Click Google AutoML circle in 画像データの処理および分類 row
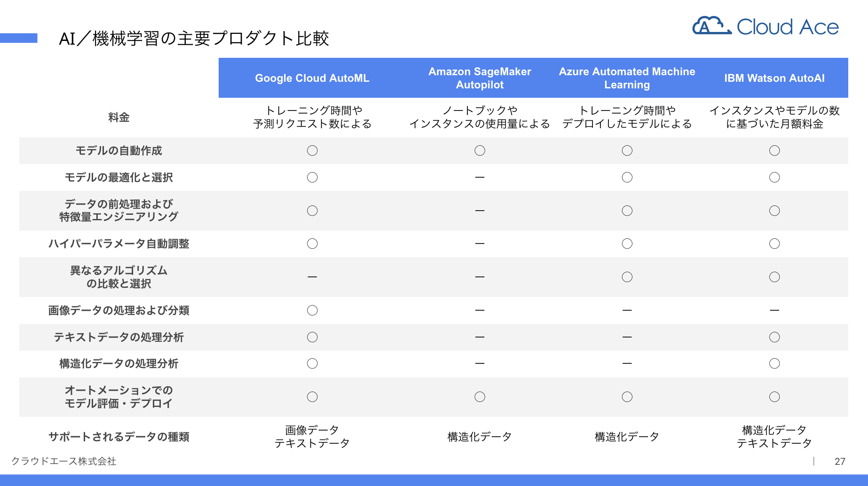The image size is (868, 486). [312, 310]
